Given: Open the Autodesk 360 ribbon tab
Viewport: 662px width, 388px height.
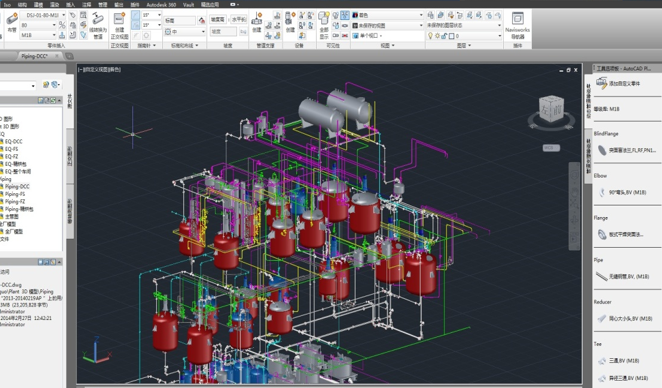Looking at the screenshot, I should click(161, 5).
